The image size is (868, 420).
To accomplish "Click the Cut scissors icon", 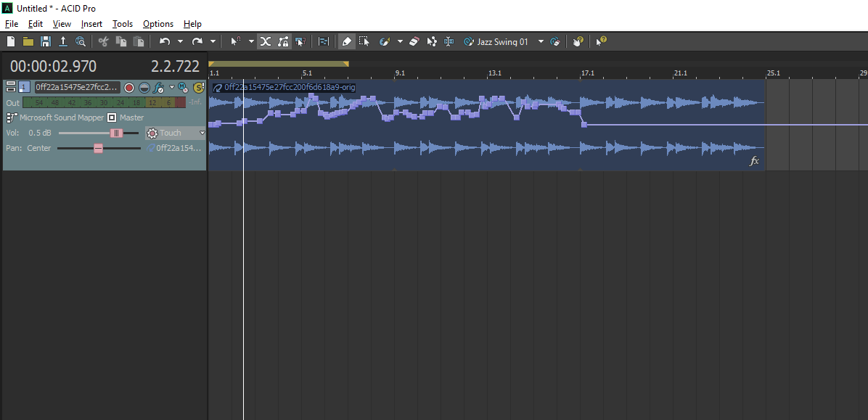I will pos(104,42).
